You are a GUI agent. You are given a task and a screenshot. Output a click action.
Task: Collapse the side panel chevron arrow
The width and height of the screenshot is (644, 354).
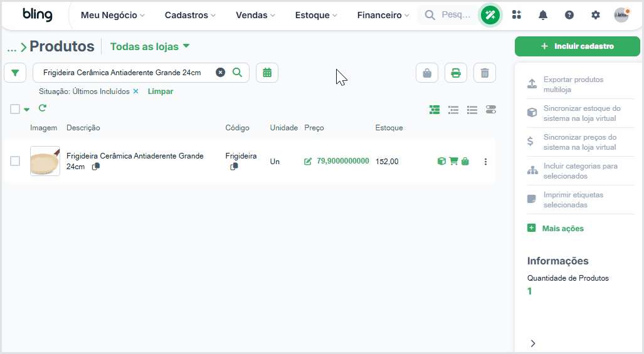[533, 343]
